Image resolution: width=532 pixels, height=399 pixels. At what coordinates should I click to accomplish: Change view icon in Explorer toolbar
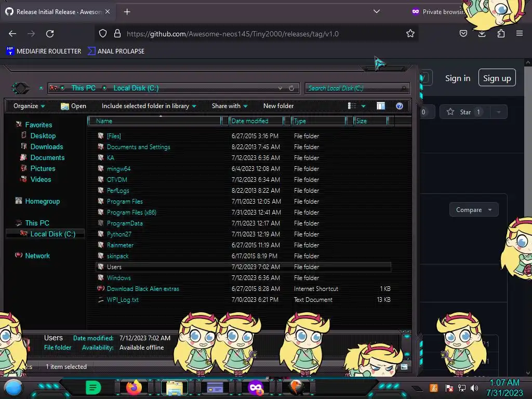(352, 106)
